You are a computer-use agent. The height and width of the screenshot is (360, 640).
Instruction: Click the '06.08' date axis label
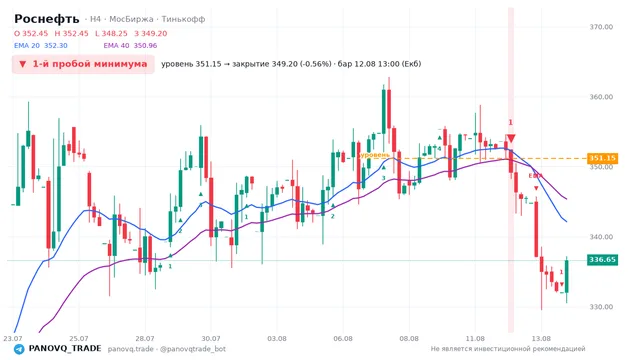[343, 339]
